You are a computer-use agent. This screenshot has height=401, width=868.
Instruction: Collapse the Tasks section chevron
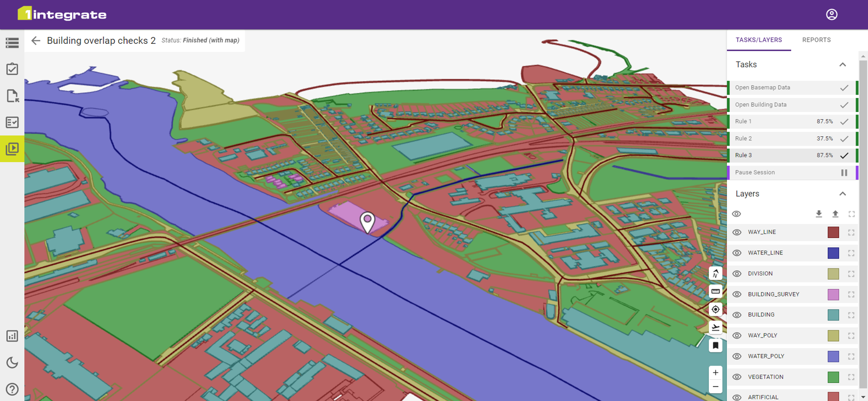842,65
